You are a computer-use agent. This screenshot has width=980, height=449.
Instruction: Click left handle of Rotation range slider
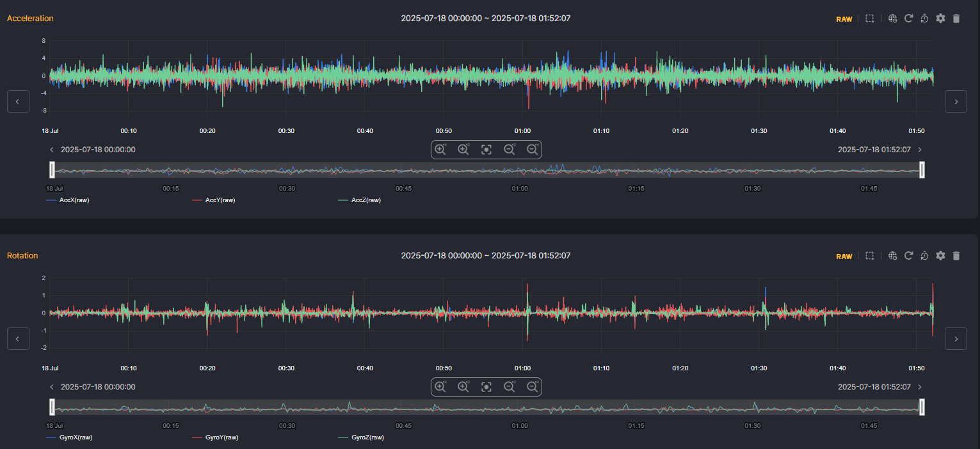click(x=52, y=407)
